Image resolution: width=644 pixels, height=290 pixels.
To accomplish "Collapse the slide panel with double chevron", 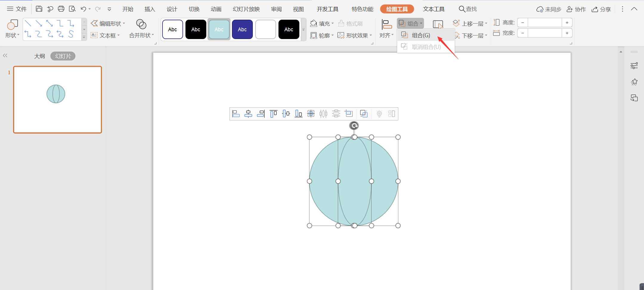I will click(x=5, y=56).
